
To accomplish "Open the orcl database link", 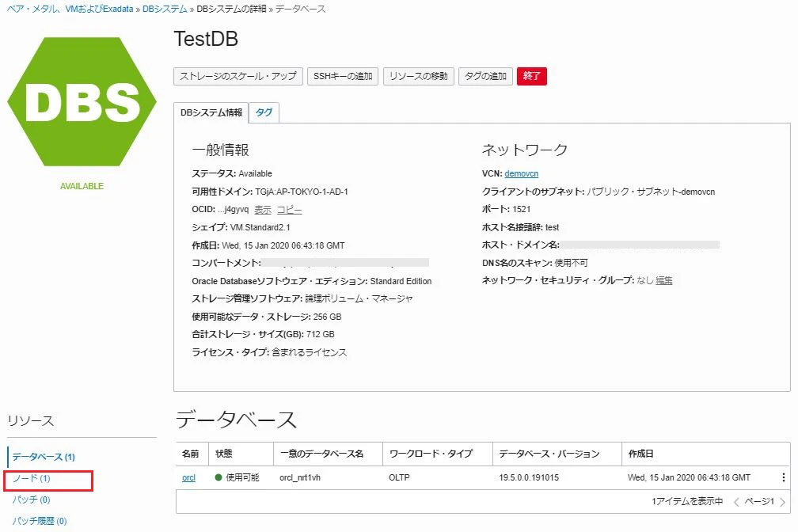I will pos(188,477).
